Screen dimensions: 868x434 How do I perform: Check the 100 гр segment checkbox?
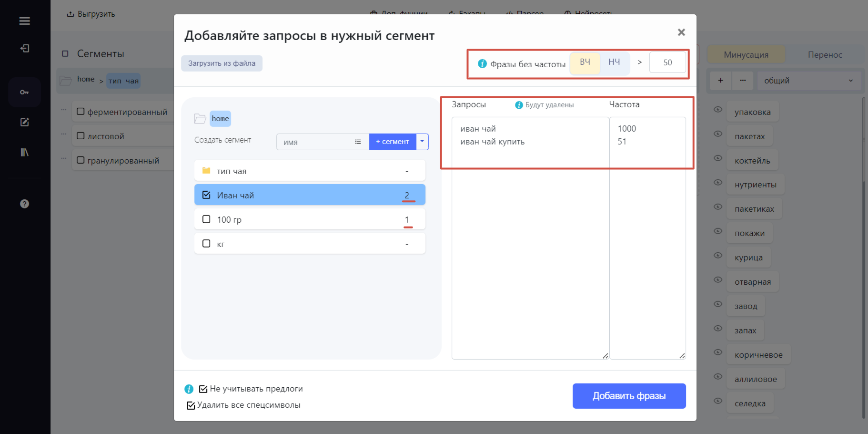(206, 219)
